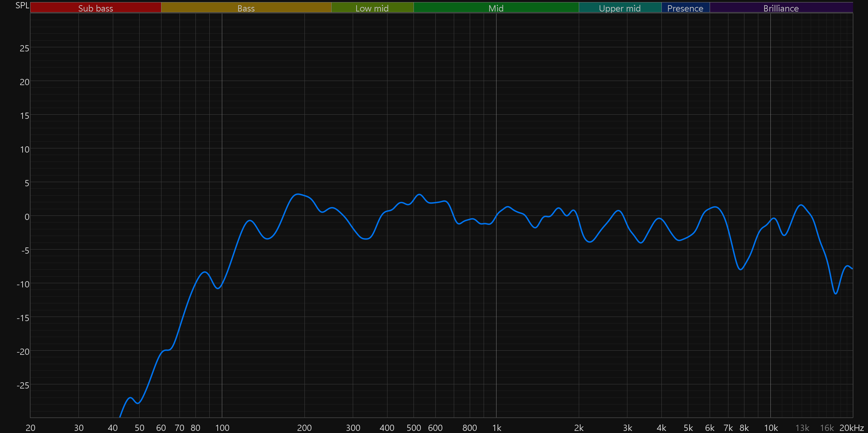868x433 pixels.
Task: Select the Bass frequency band header
Action: pyautogui.click(x=246, y=8)
